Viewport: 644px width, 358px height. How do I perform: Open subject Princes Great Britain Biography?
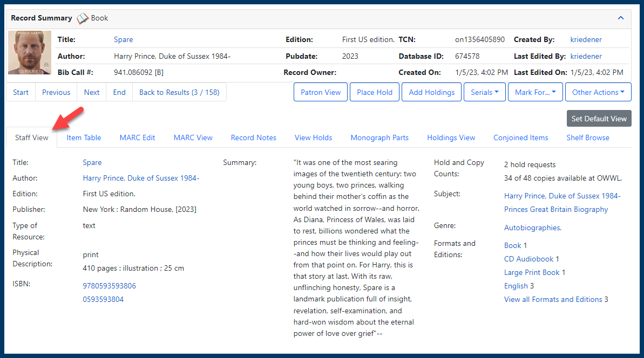(556, 210)
